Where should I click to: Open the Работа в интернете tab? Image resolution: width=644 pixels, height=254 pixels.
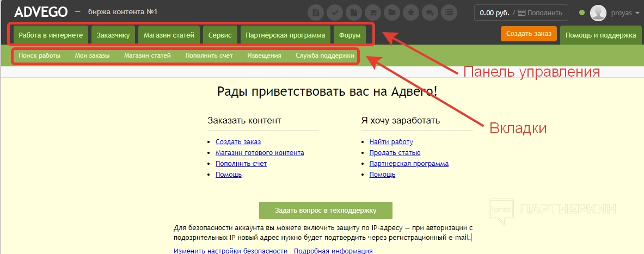coord(51,35)
